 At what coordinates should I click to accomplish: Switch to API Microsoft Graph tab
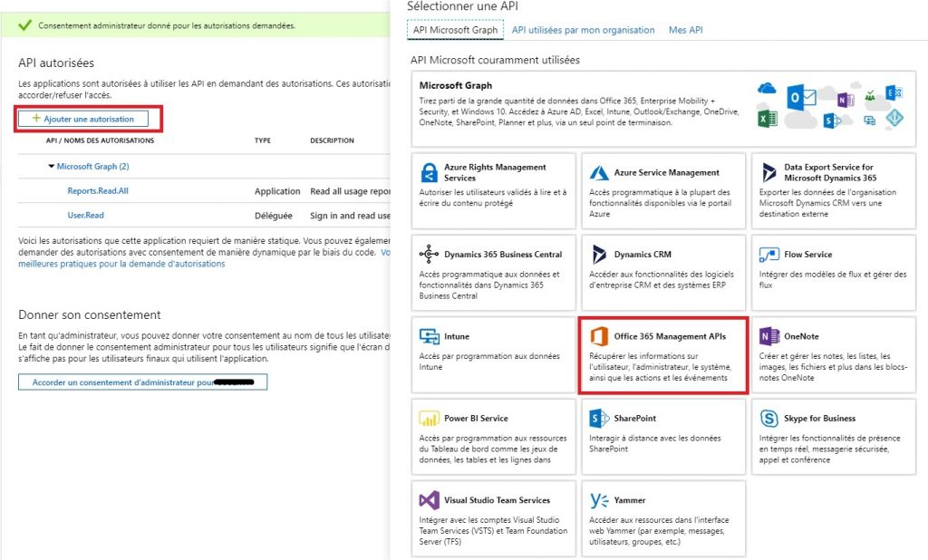455,30
